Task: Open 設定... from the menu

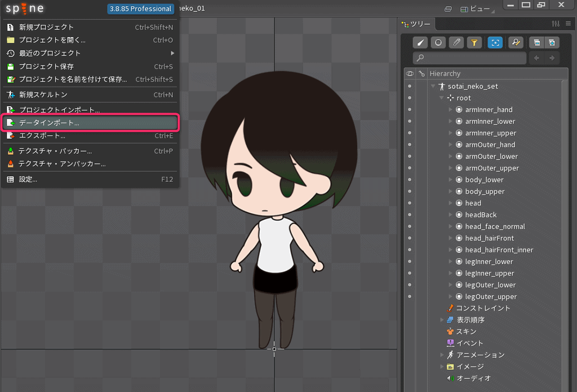Action: [90, 180]
